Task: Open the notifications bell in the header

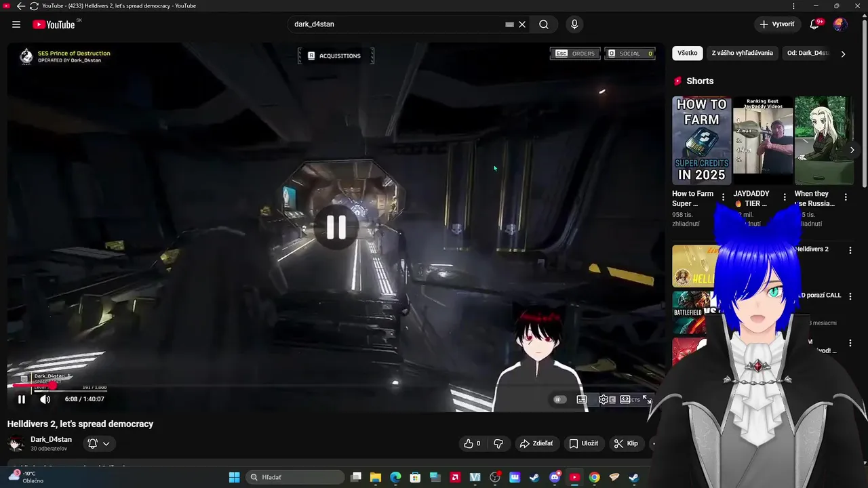Action: (x=814, y=24)
